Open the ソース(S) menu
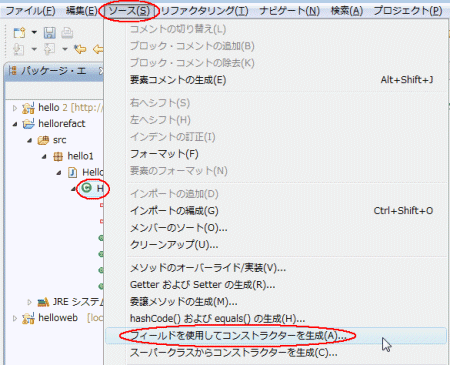The height and width of the screenshot is (365, 450). point(129,11)
